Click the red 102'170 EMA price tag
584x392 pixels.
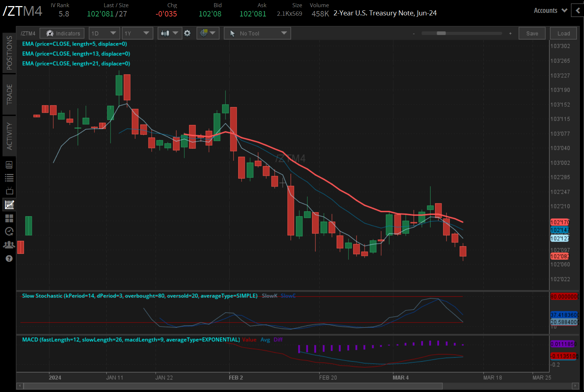tap(560, 222)
